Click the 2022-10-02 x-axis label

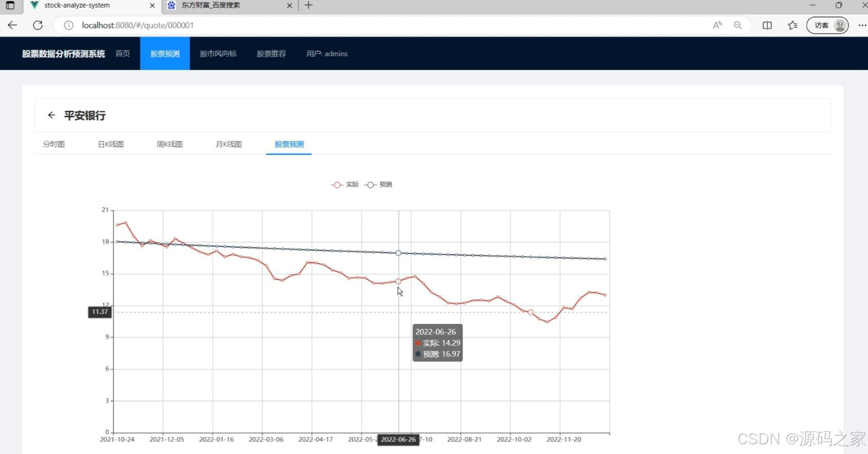click(x=514, y=439)
